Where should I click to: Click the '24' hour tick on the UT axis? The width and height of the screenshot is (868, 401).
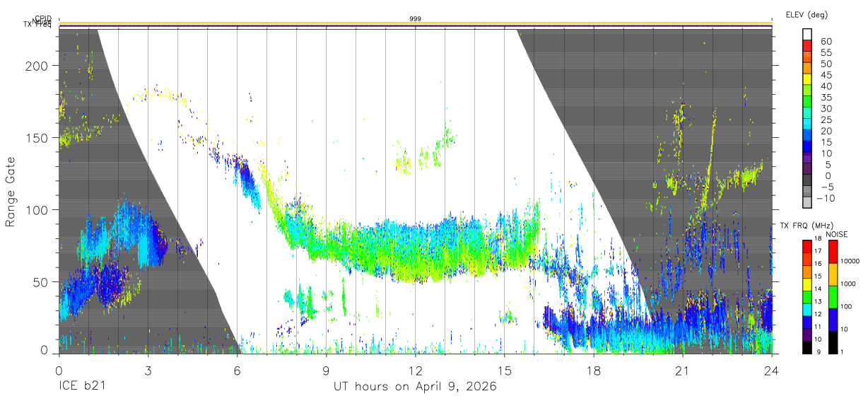[772, 370]
